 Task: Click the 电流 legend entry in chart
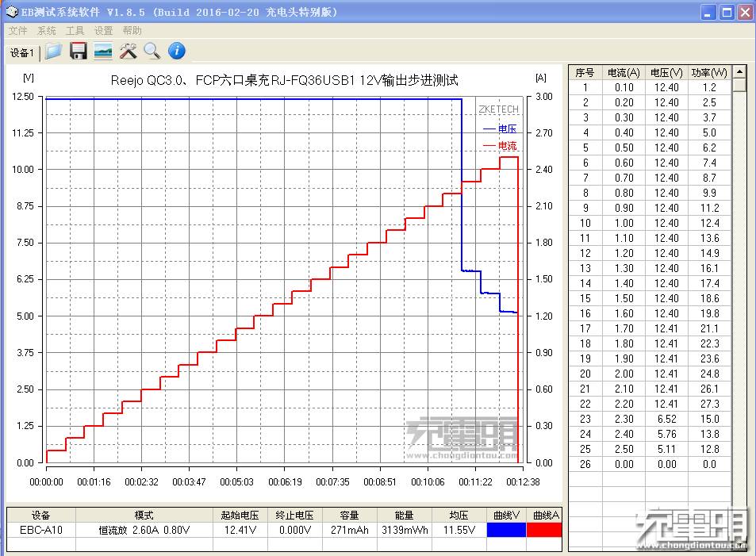(x=500, y=146)
